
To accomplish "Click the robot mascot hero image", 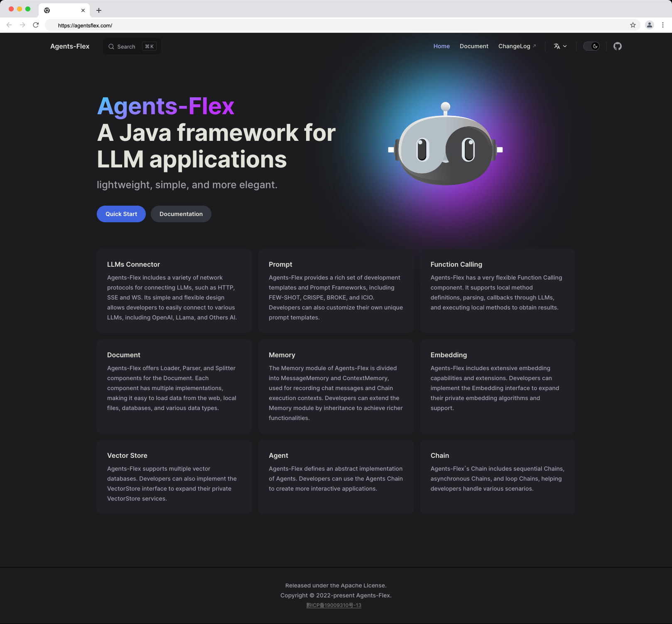I will click(x=445, y=144).
